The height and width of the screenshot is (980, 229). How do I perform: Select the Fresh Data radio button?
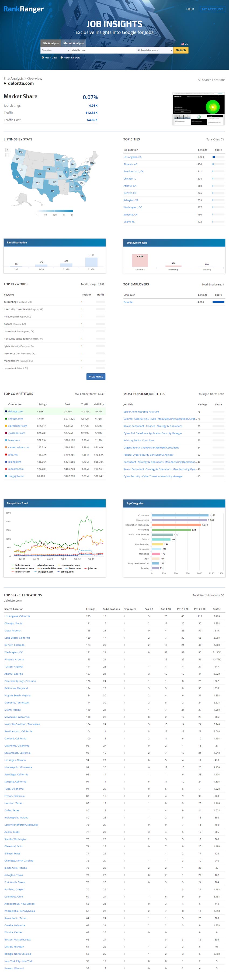pyautogui.click(x=43, y=58)
